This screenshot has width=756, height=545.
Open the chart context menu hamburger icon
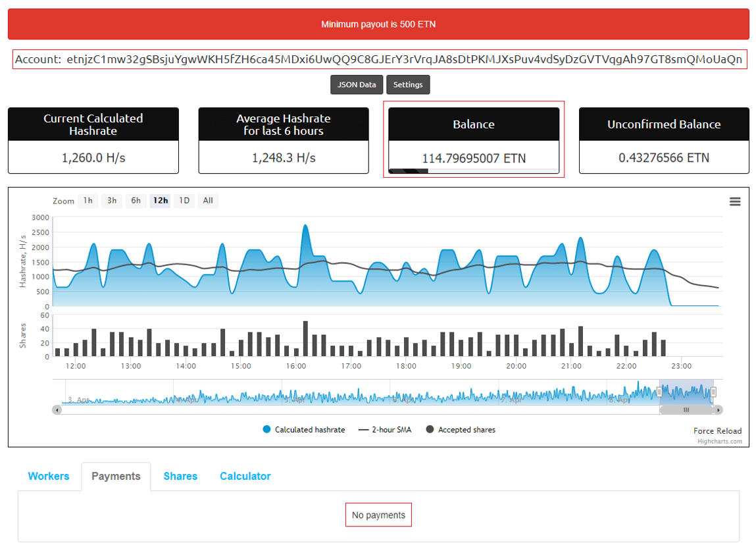tap(735, 202)
